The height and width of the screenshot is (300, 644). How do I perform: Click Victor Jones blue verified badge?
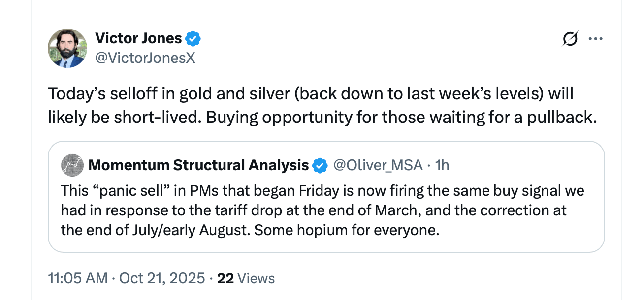[x=193, y=38]
